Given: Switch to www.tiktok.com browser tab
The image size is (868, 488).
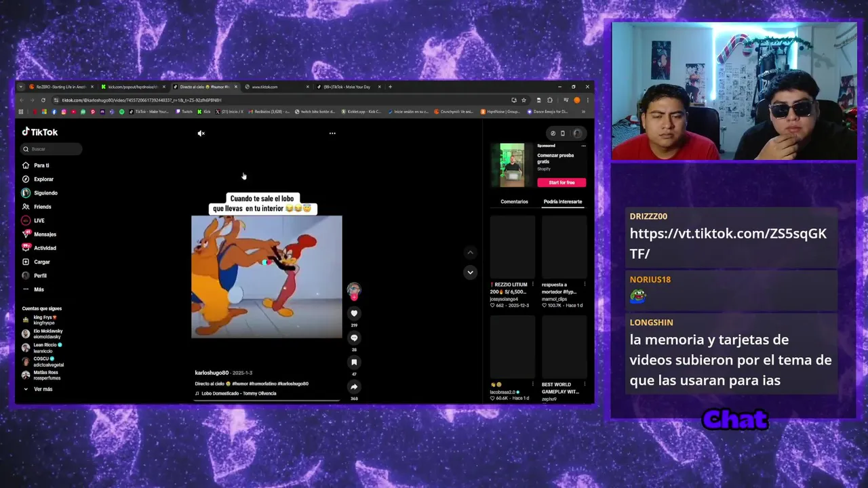Looking at the screenshot, I should tap(277, 87).
